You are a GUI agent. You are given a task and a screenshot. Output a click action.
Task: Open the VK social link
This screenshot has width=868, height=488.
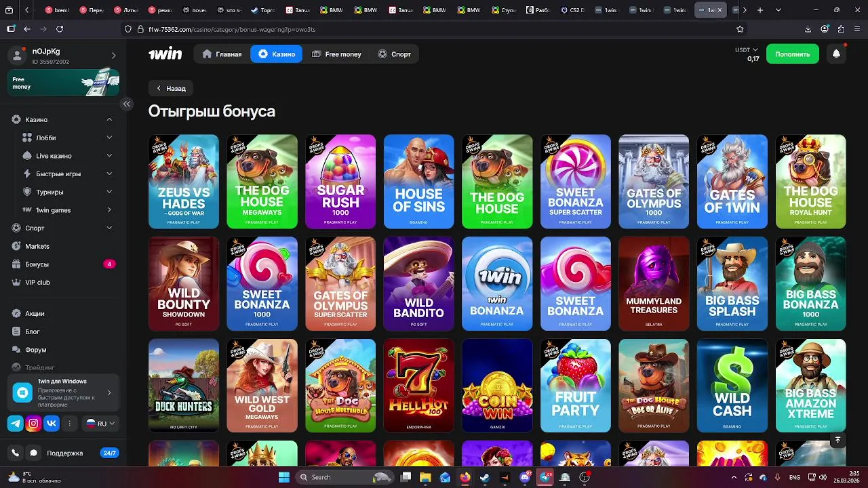click(52, 424)
